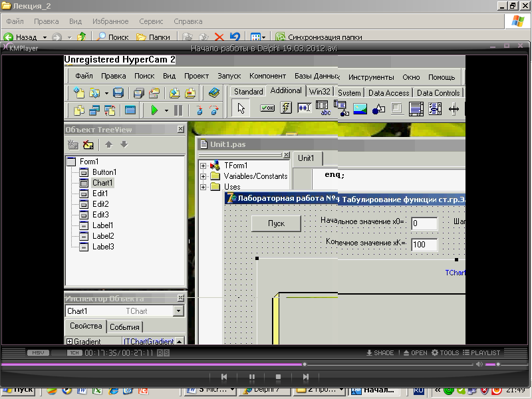Click the View Unit icon in Delphi toolbar

click(79, 110)
